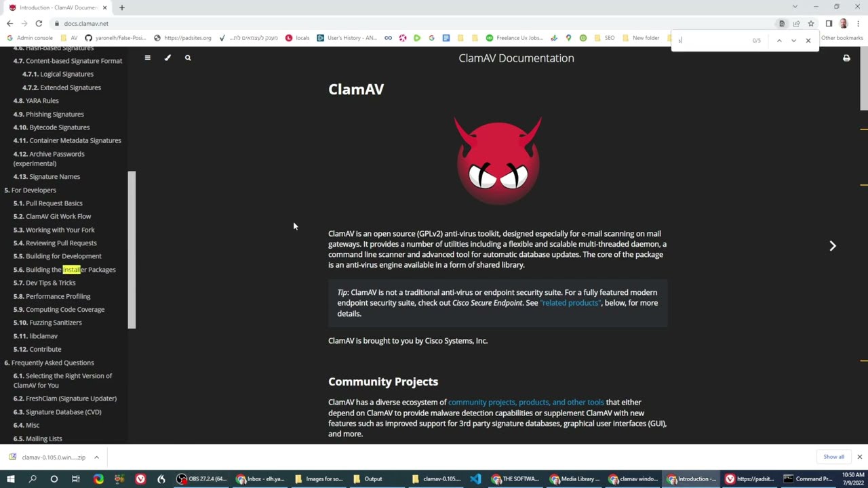
Task: Click the sidebar vertical scrollbar thumb
Action: pyautogui.click(x=132, y=250)
